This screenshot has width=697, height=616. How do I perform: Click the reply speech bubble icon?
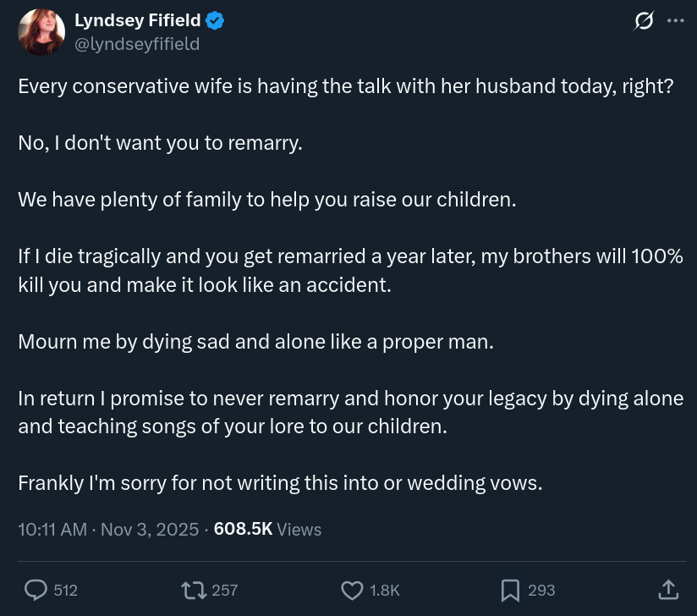(x=36, y=590)
